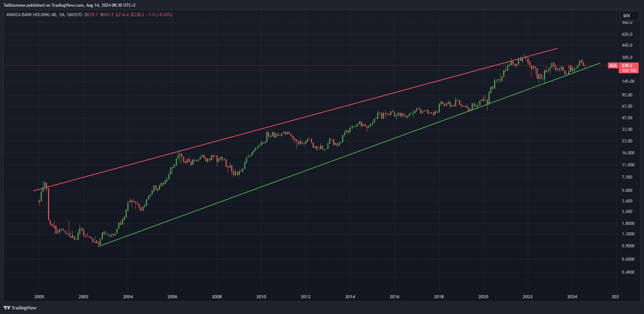Click the 238.2 current price label
Image resolution: width=644 pixels, height=314 pixels.
click(627, 66)
